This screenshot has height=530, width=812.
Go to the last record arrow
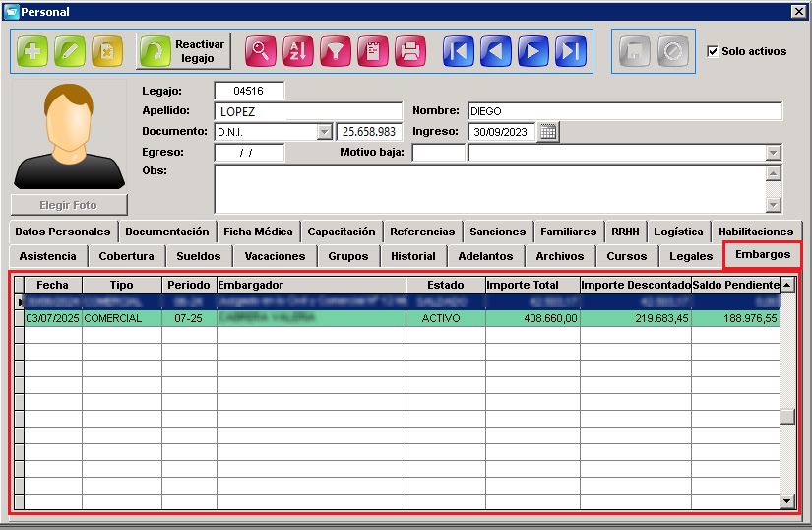coord(571,51)
